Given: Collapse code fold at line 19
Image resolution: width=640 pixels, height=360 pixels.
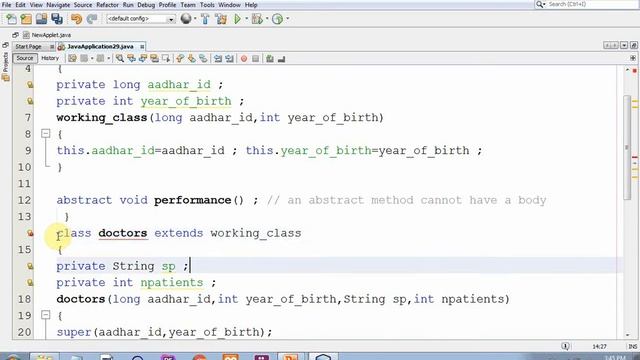Looking at the screenshot, I should pyautogui.click(x=46, y=315).
